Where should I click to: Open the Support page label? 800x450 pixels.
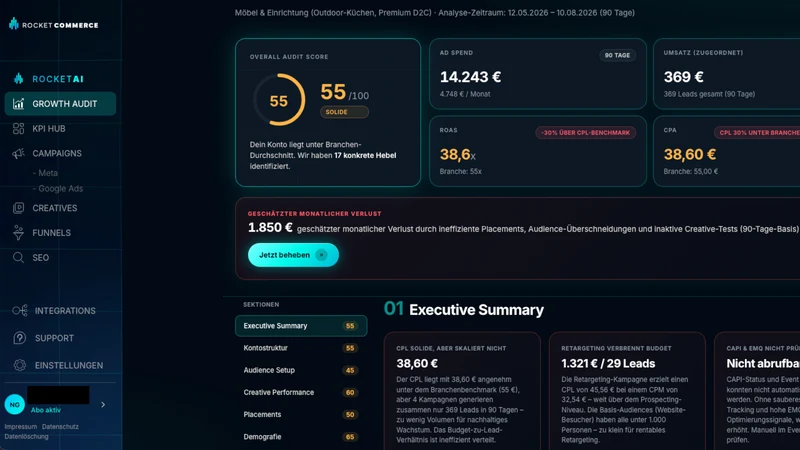coord(54,338)
